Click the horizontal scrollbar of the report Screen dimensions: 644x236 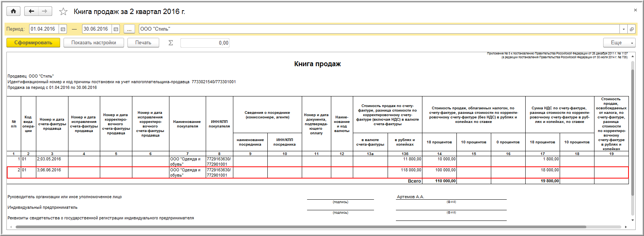[x=301, y=227]
